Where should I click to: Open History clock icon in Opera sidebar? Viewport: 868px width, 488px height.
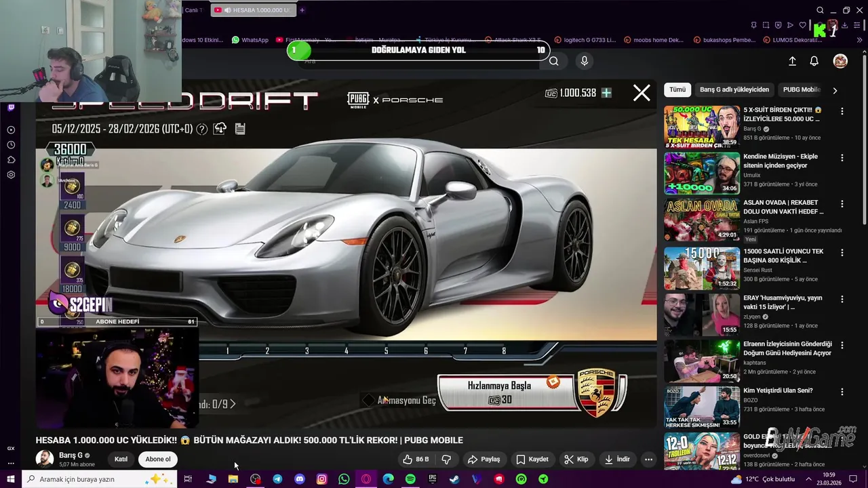[11, 144]
